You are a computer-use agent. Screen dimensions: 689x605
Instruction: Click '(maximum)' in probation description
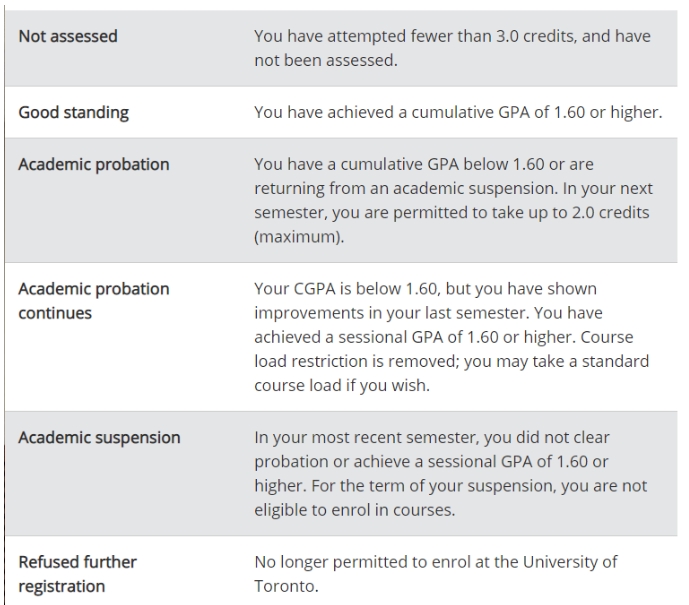point(299,237)
